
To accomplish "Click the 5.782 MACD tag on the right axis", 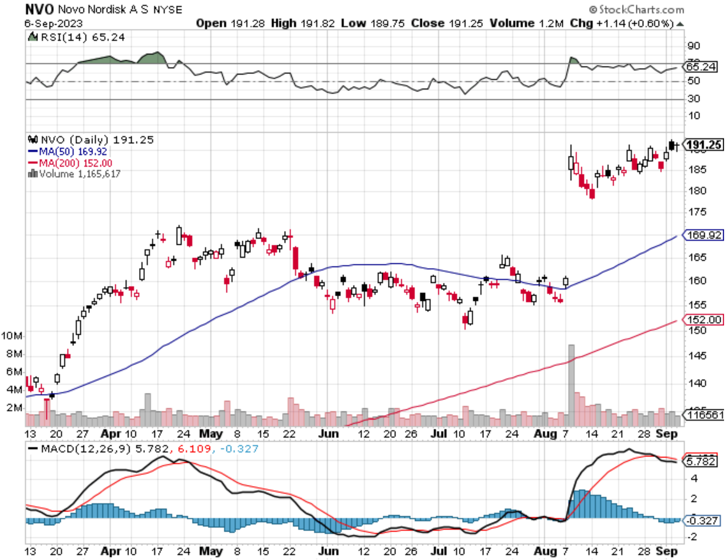I will click(x=701, y=461).
